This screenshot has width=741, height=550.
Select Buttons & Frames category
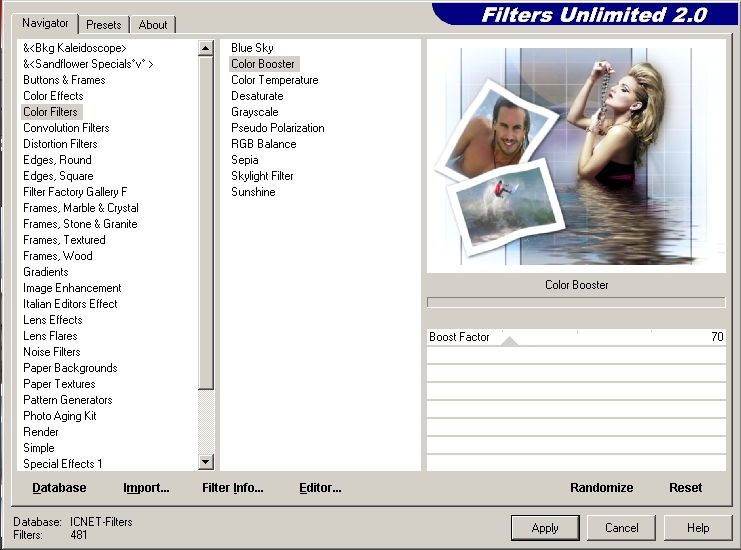pos(64,80)
